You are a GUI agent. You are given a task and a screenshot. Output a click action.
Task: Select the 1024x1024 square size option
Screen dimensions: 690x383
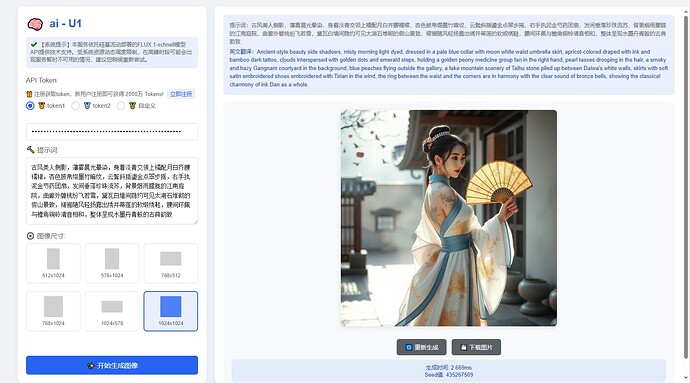click(x=171, y=311)
